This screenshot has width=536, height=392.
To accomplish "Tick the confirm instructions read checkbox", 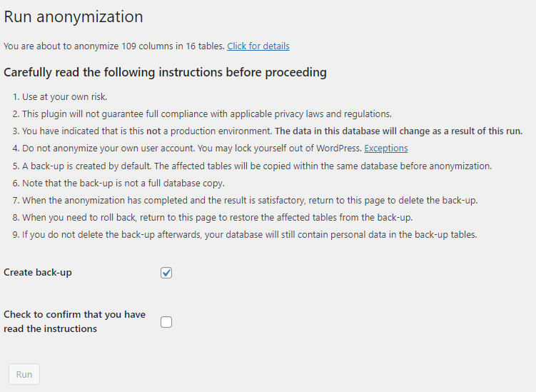I will (166, 322).
